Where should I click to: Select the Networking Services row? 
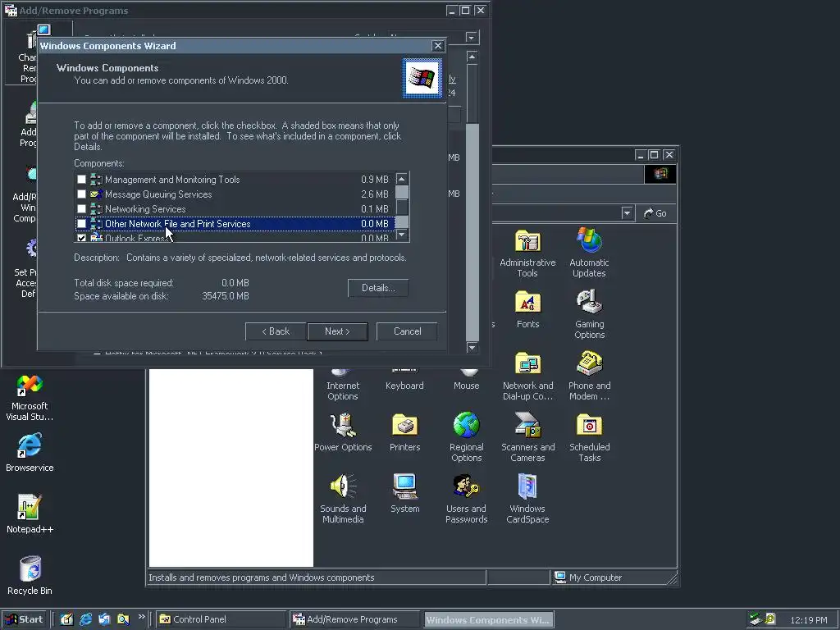[x=235, y=209]
